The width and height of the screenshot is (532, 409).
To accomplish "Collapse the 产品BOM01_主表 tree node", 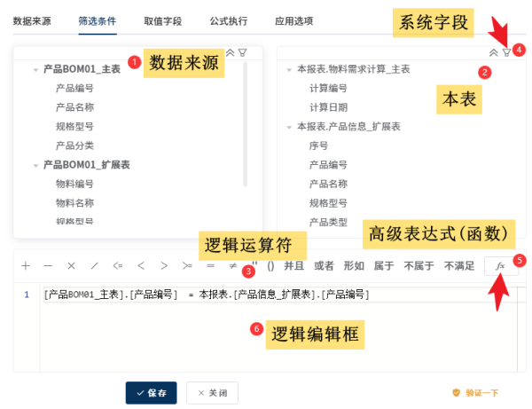I will [35, 70].
